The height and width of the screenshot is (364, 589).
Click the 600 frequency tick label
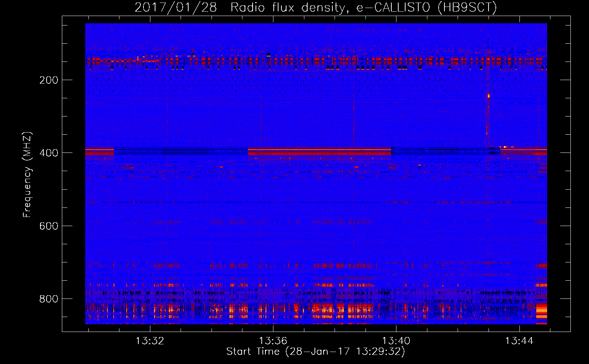tap(49, 226)
